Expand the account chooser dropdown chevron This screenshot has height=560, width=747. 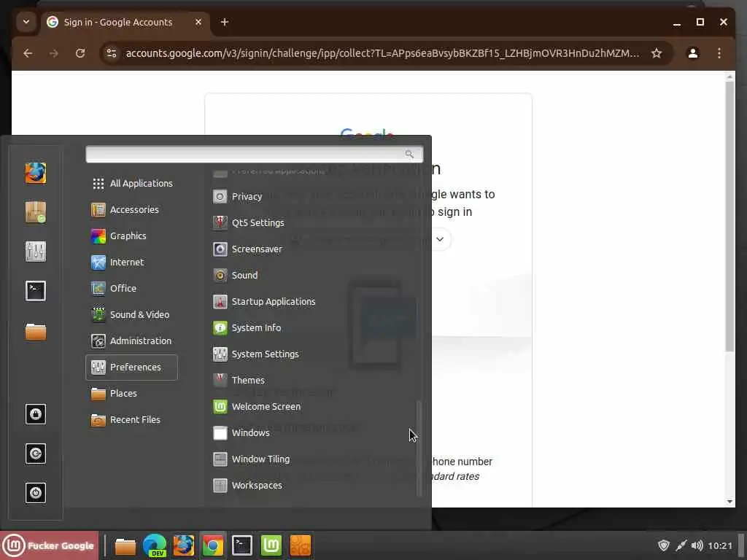440,239
